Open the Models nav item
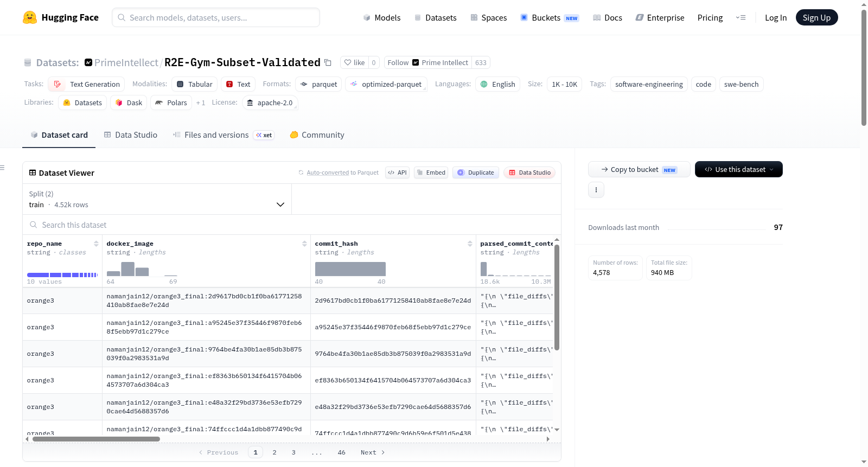The width and height of the screenshot is (868, 467). pos(382,18)
